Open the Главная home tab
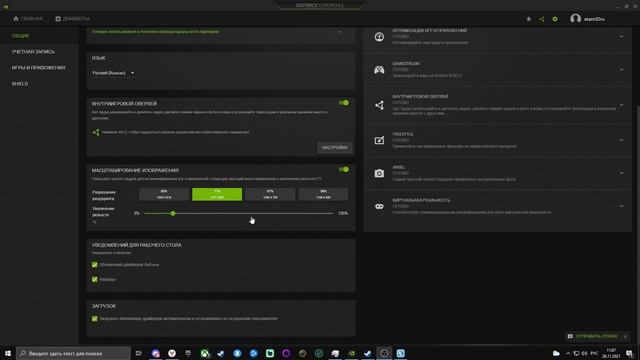The width and height of the screenshot is (640, 360). 28,19
